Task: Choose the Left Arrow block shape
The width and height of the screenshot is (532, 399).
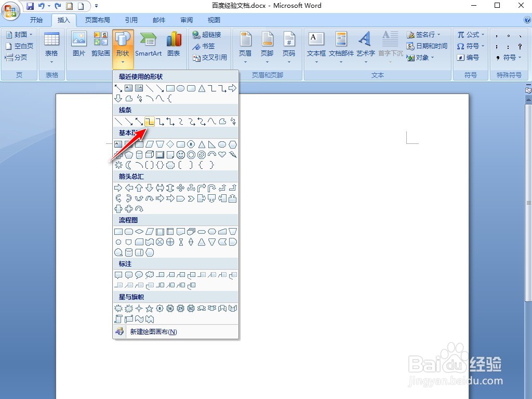Action: coord(129,188)
